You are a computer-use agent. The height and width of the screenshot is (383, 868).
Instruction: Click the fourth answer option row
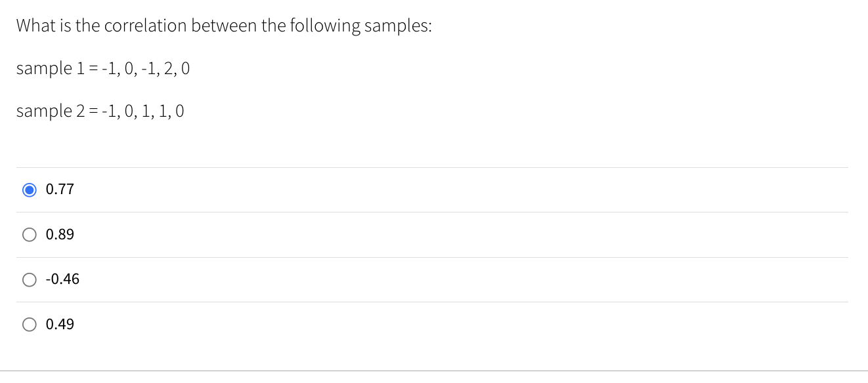click(263, 324)
